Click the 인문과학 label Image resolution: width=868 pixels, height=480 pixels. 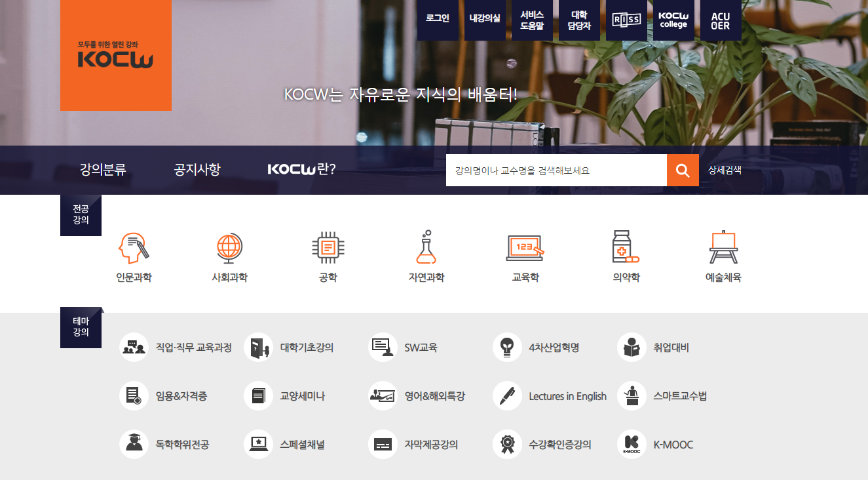pos(134,277)
